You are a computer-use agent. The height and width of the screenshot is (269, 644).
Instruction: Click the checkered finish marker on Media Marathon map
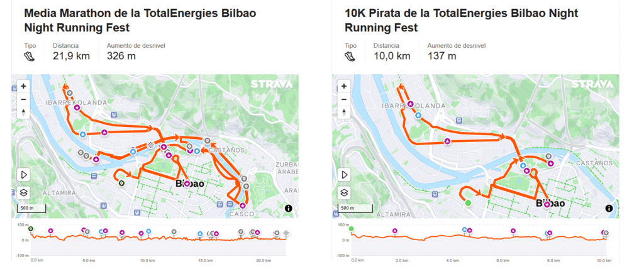tap(150, 145)
